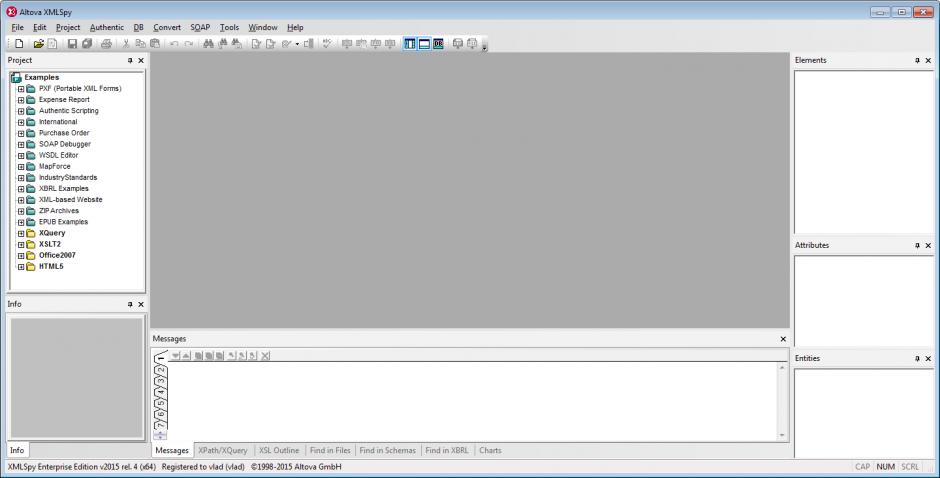This screenshot has height=478, width=940.
Task: Click the Cut scissors icon
Action: [x=126, y=44]
